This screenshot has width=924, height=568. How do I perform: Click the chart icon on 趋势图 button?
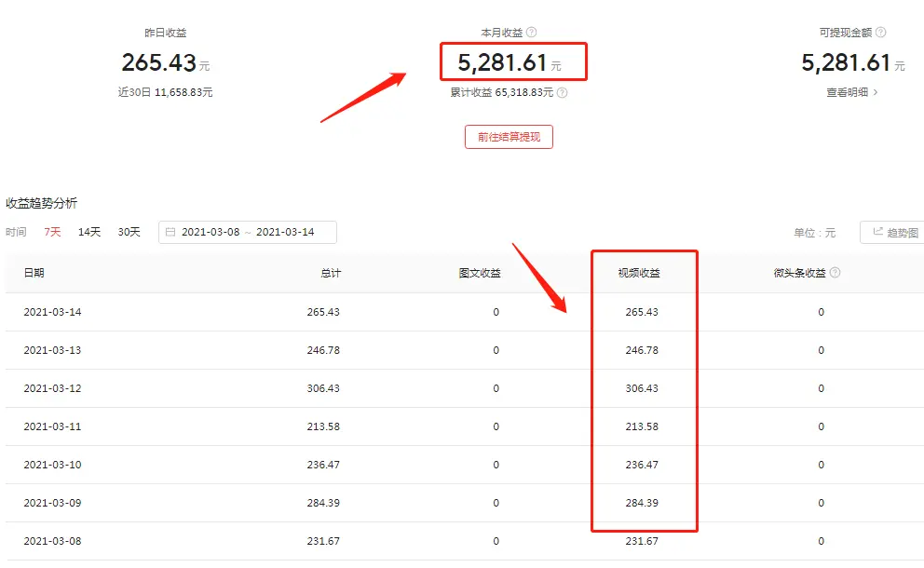pyautogui.click(x=878, y=232)
